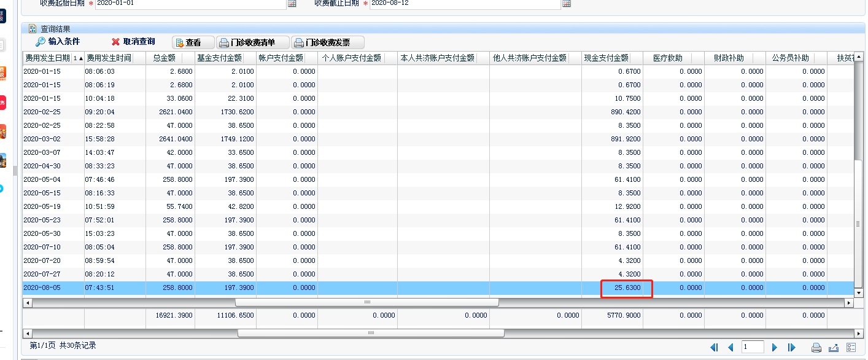Click the printer icon in the pager bar
This screenshot has width=868, height=360.
click(x=816, y=348)
